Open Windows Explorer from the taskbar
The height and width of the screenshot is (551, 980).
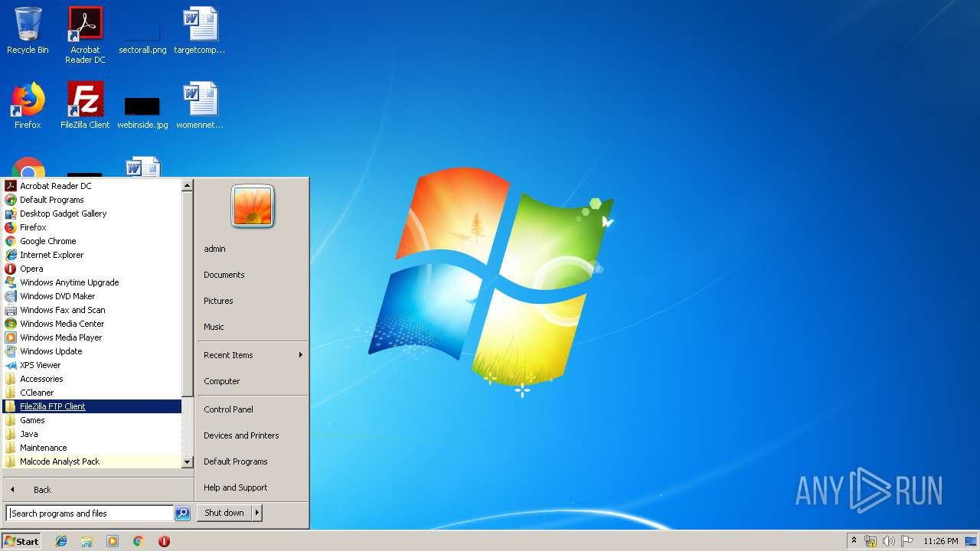[x=87, y=541]
